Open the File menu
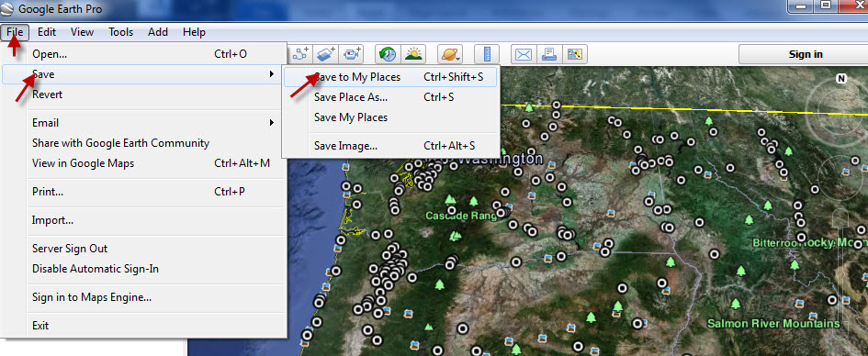868x356 pixels. click(x=15, y=32)
